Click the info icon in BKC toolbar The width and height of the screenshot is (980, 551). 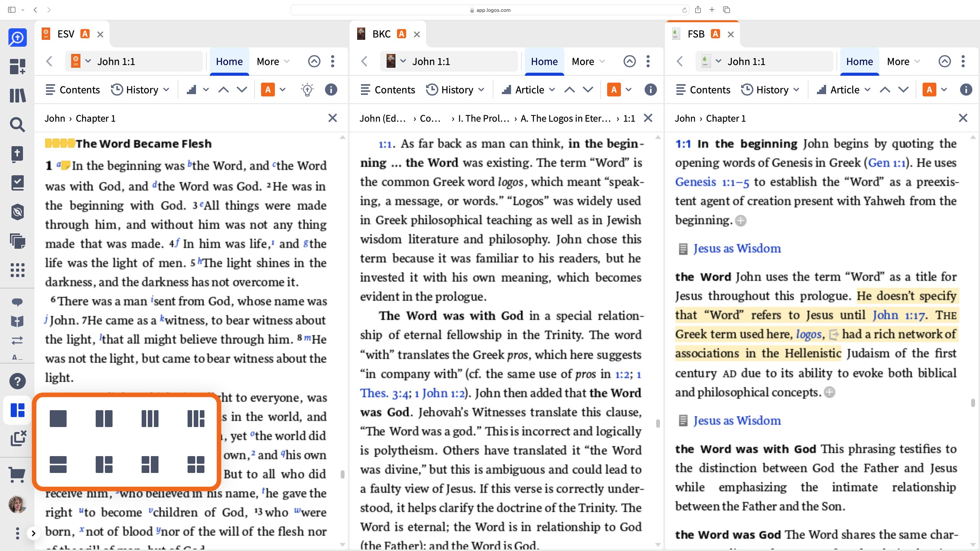click(x=650, y=90)
